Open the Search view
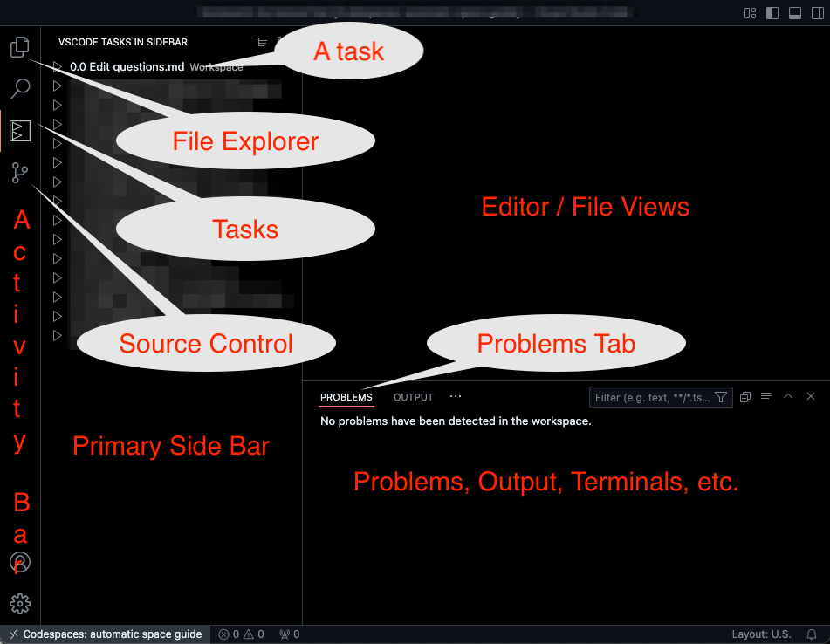This screenshot has width=830, height=644. click(19, 88)
